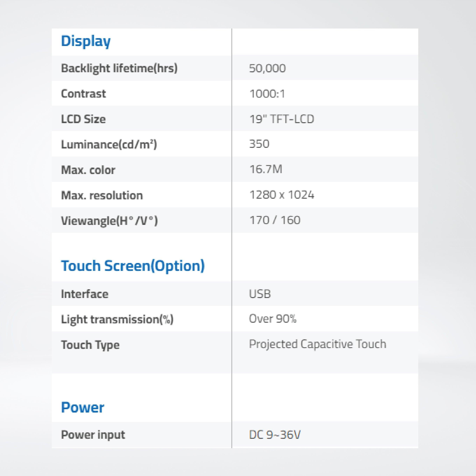Select the Backlight lifetime(hrs) label
The height and width of the screenshot is (476, 476).
[119, 68]
